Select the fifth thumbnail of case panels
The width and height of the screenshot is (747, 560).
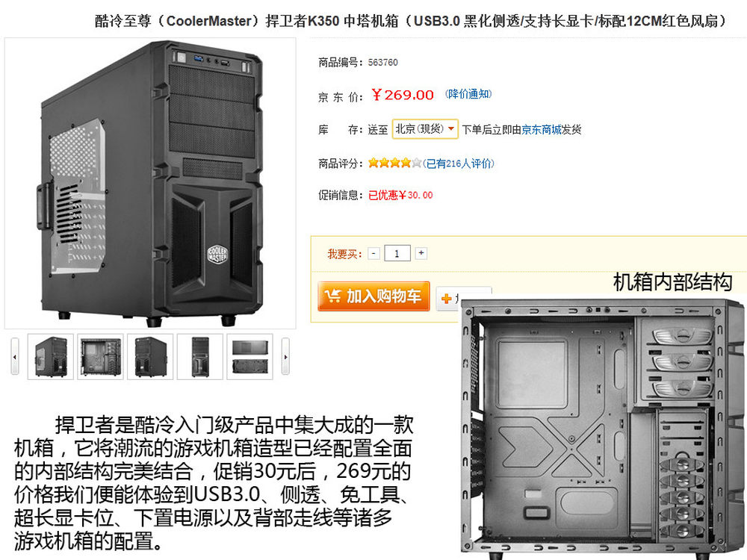[x=249, y=357]
